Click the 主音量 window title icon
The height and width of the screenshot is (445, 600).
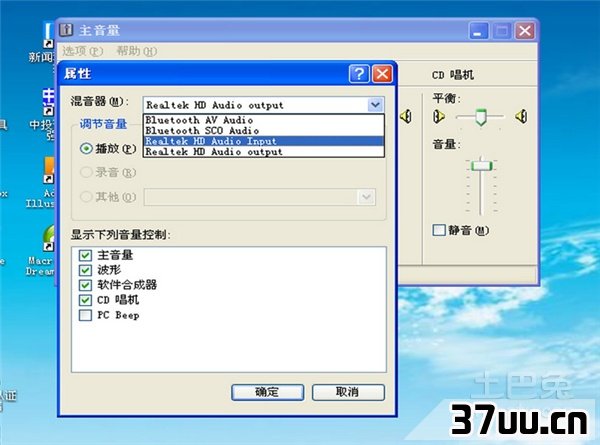(x=67, y=30)
